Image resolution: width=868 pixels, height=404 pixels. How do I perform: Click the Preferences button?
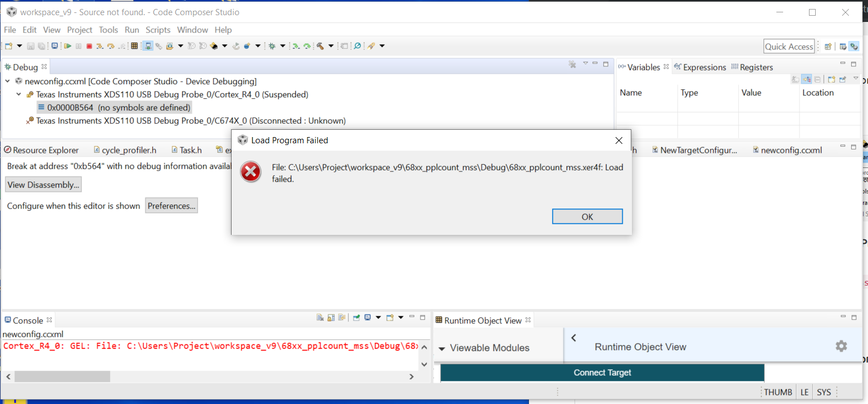(171, 206)
